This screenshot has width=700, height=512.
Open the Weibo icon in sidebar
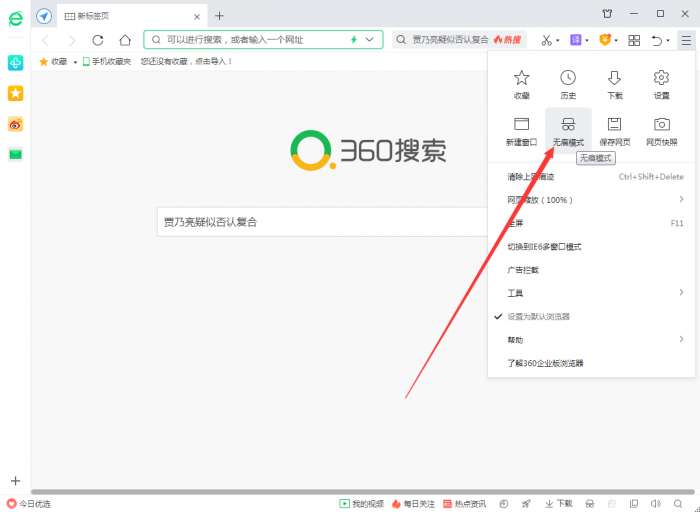pos(16,125)
